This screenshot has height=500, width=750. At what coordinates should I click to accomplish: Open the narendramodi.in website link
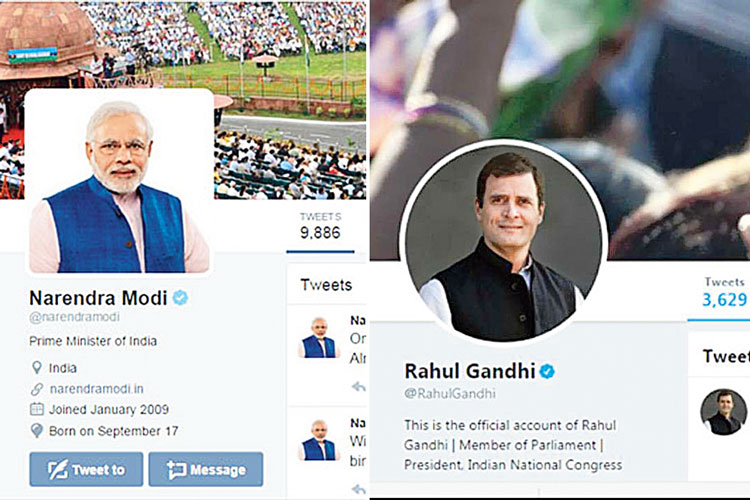[x=97, y=389]
